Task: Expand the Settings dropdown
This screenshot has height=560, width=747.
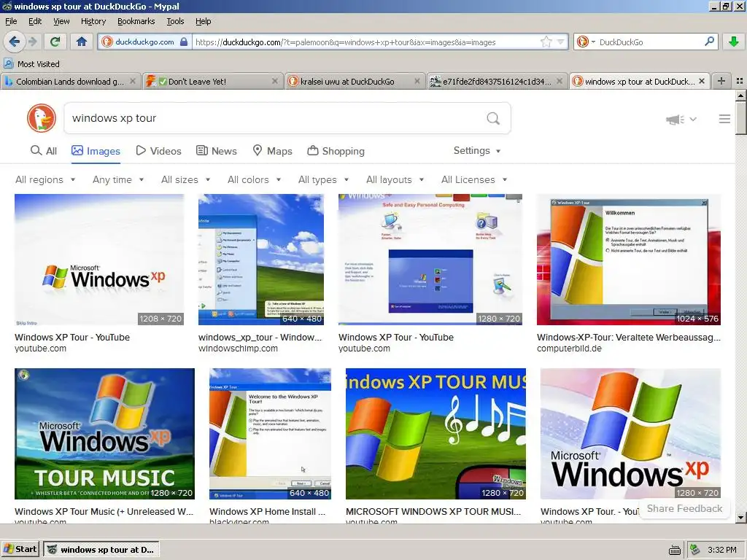Action: coord(477,150)
